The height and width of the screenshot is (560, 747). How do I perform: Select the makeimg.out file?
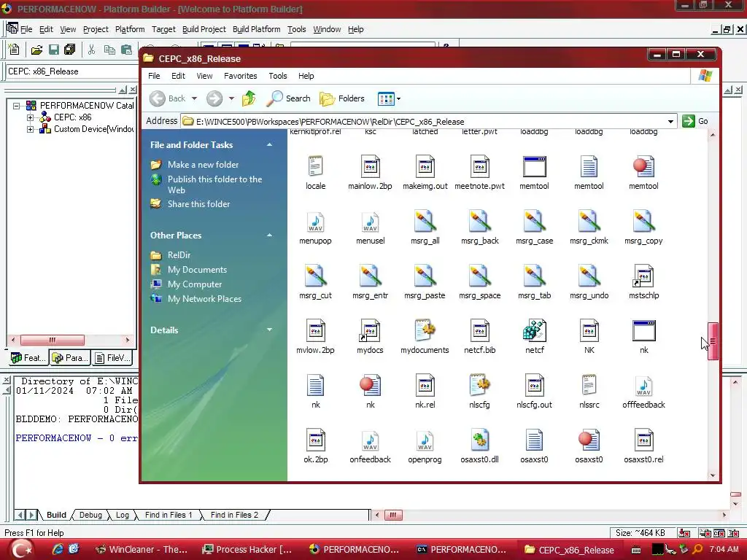pos(425,166)
